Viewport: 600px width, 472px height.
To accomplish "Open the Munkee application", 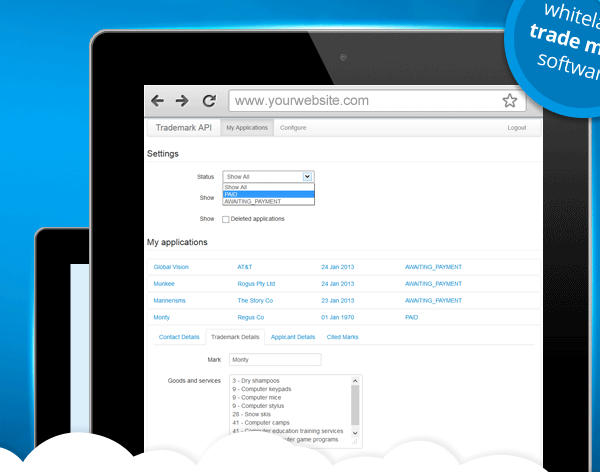I will tap(164, 284).
